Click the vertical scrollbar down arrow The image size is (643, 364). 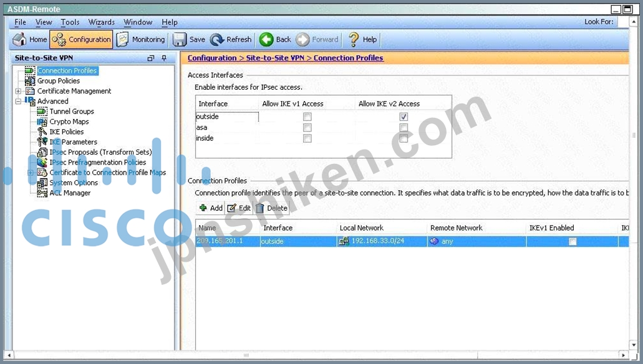tap(634, 345)
